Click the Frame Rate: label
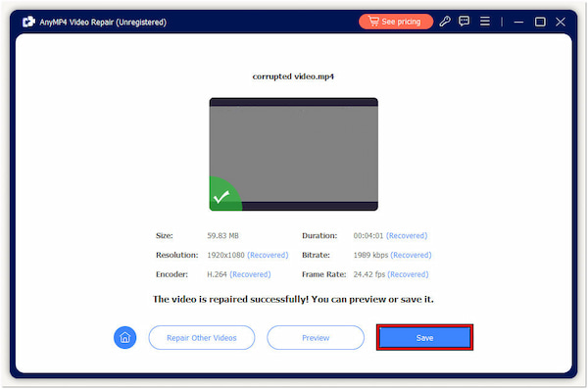The height and width of the screenshot is (389, 588). [x=324, y=274]
